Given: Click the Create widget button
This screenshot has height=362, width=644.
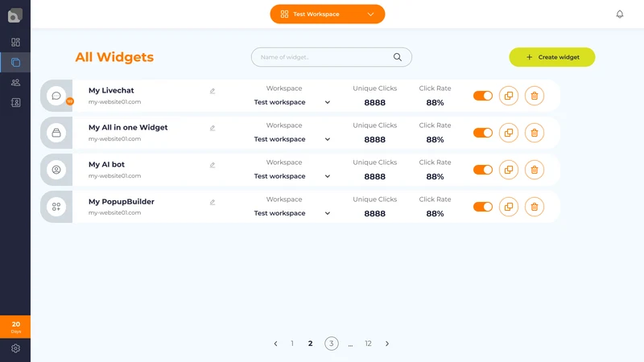Looking at the screenshot, I should tap(552, 57).
